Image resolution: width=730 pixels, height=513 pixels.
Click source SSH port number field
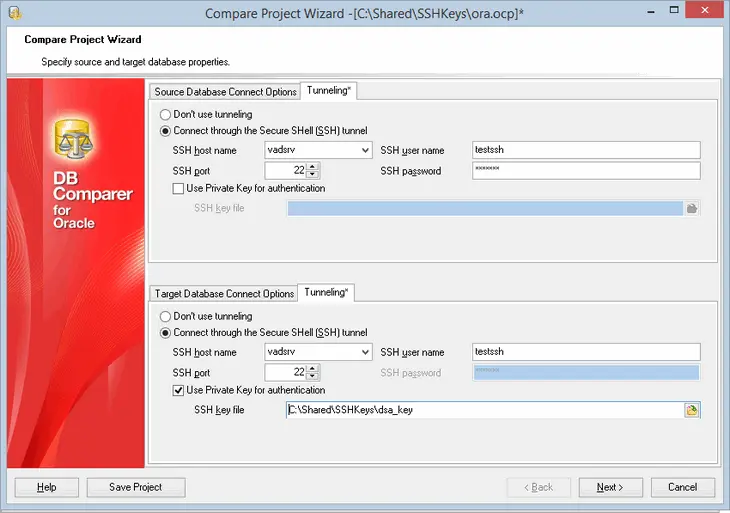tap(286, 170)
